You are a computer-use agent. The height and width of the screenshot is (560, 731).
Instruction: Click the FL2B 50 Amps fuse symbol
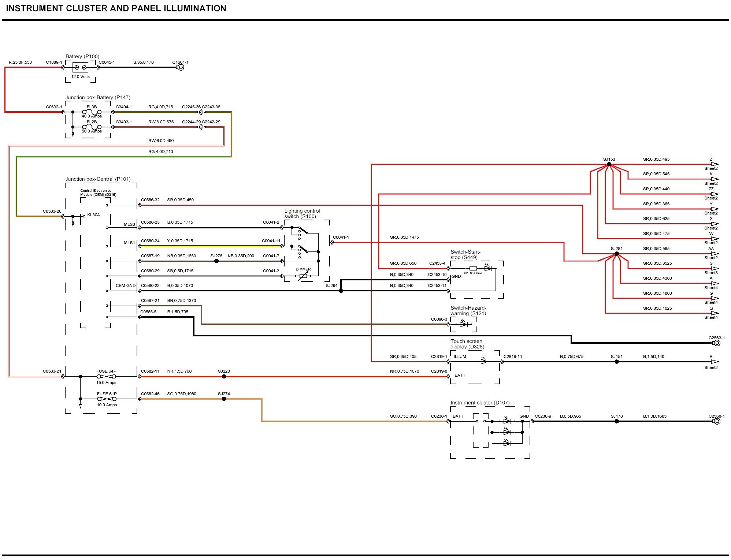92,127
